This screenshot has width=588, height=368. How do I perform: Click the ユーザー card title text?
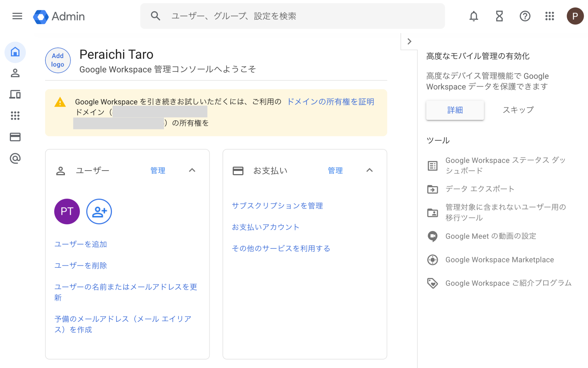(x=92, y=171)
